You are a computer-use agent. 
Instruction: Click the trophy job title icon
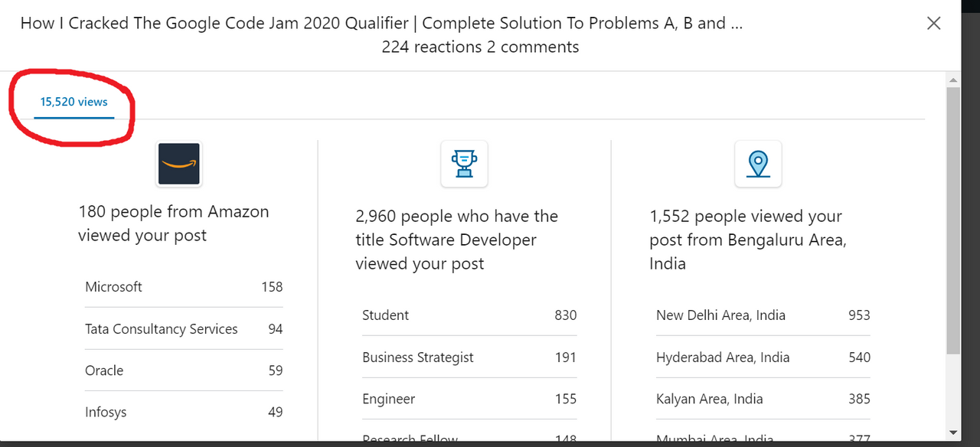464,164
